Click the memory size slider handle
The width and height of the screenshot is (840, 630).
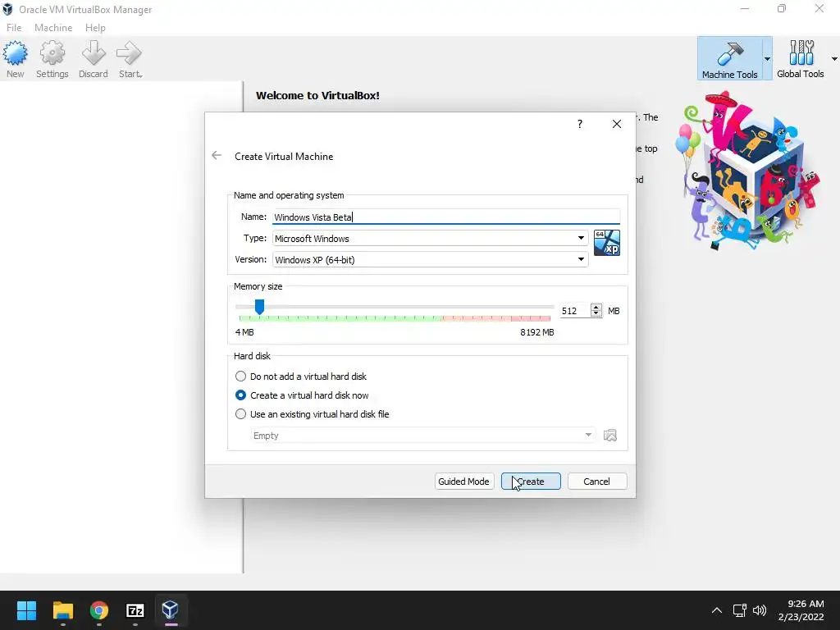259,307
